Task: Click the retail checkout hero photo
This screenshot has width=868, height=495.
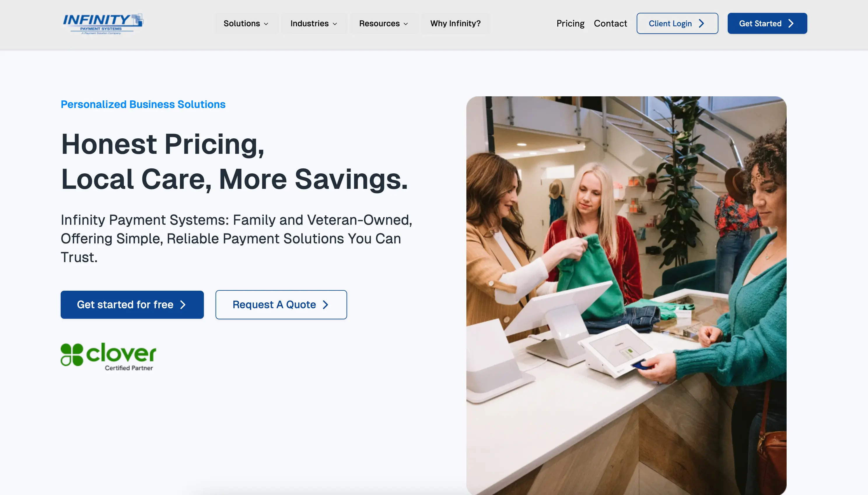Action: (626, 295)
